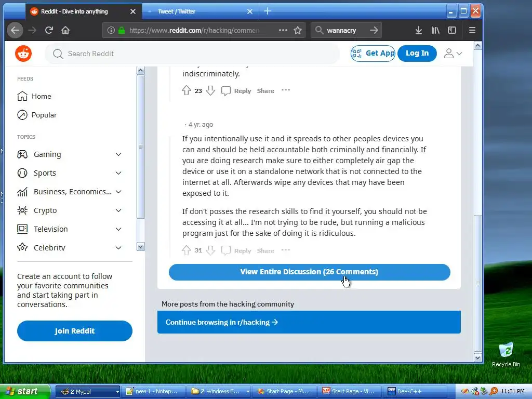Click the sidebar scrollbar down arrow
This screenshot has height=399, width=532.
point(140,247)
